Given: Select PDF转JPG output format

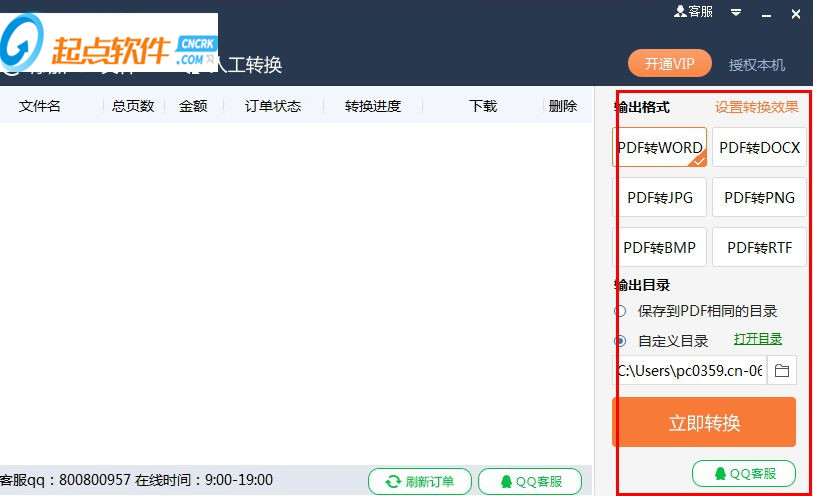Looking at the screenshot, I should (660, 197).
